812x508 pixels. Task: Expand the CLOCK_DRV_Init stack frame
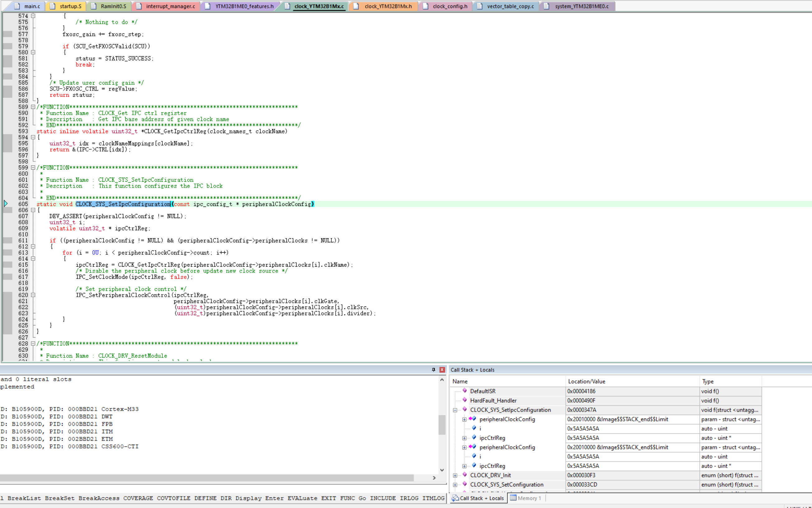(455, 475)
